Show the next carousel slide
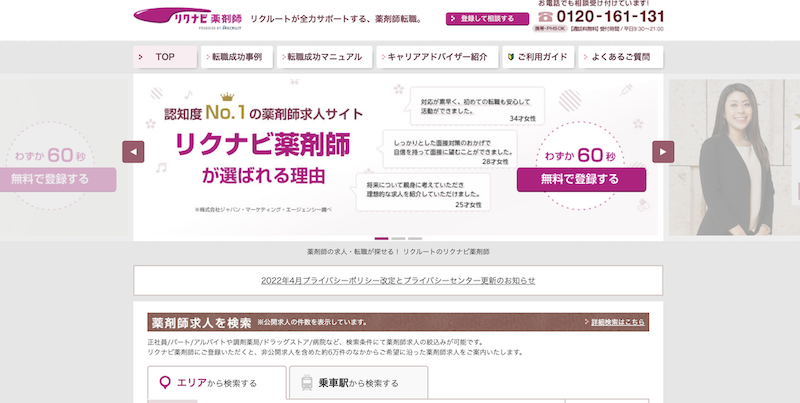Image resolution: width=800 pixels, height=403 pixels. 663,152
